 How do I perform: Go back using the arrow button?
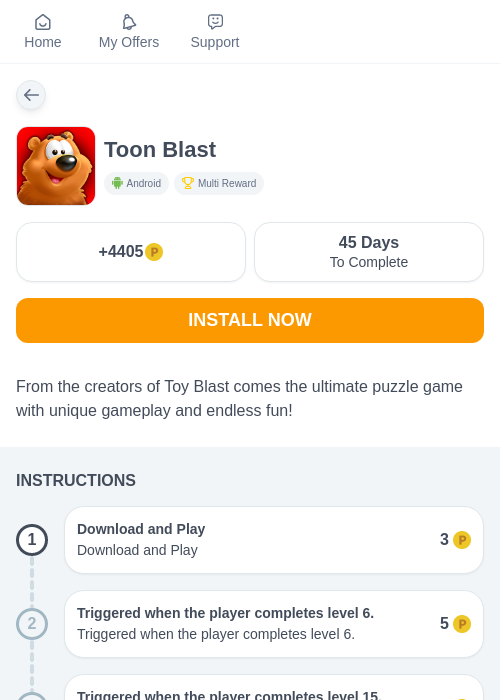point(31,95)
